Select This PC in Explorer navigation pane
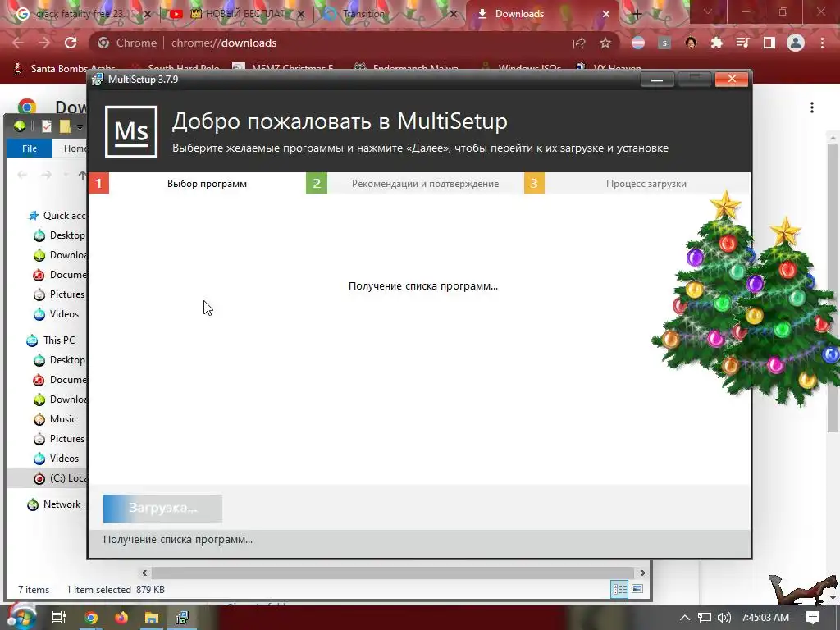Viewport: 840px width, 630px height. (59, 340)
